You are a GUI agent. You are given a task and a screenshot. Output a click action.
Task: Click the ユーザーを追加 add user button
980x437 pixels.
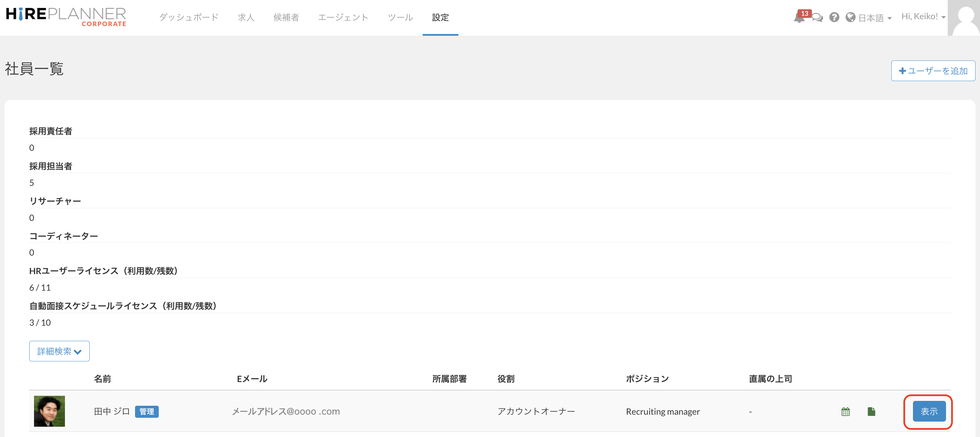pos(933,70)
